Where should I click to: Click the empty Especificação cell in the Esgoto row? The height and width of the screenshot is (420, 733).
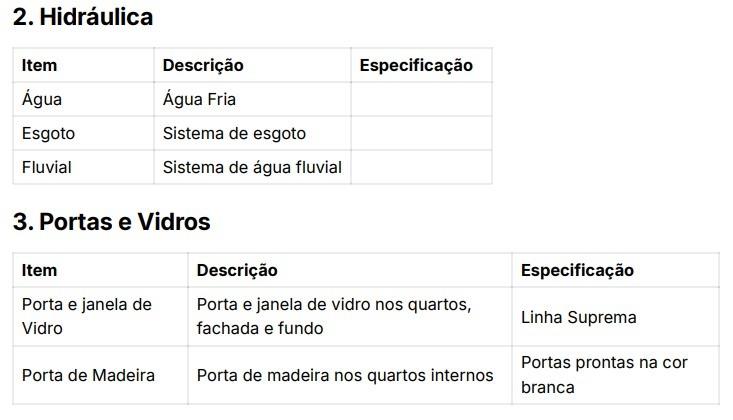coord(420,133)
